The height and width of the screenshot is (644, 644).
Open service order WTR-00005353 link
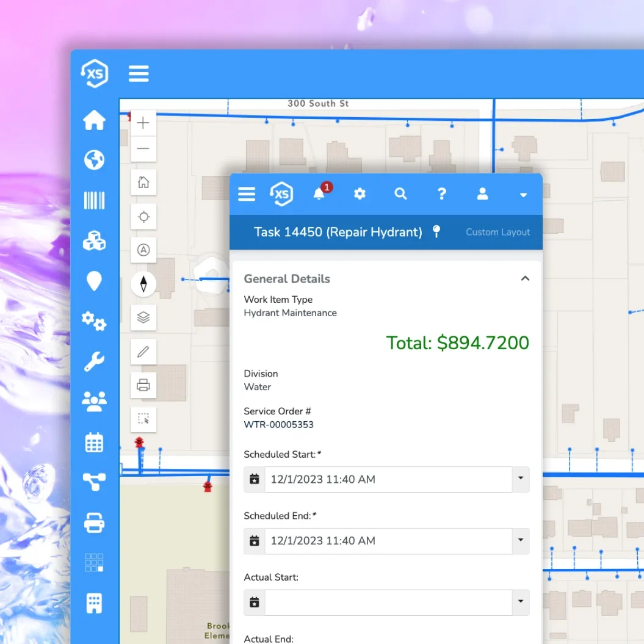(278, 424)
